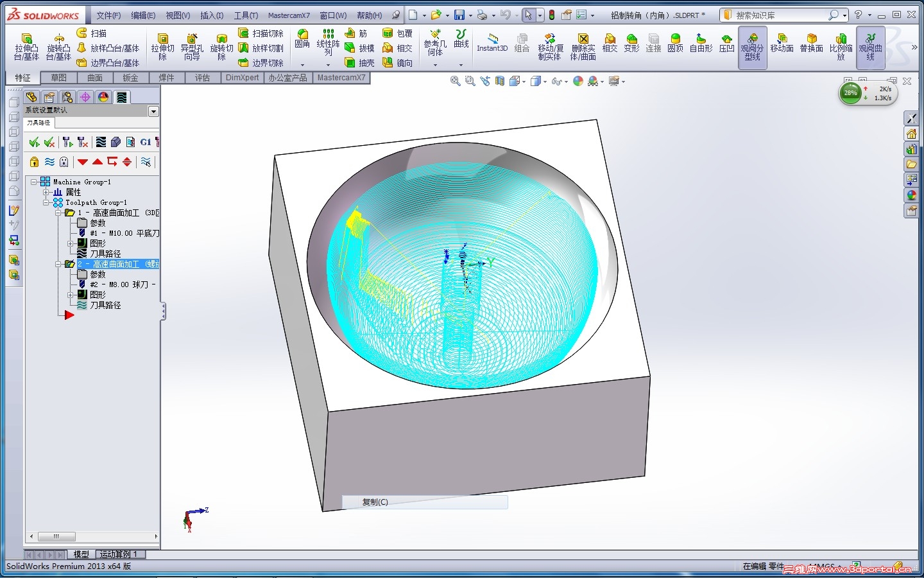Click the print icon in top toolbar
Image resolution: width=924 pixels, height=578 pixels.
point(482,15)
